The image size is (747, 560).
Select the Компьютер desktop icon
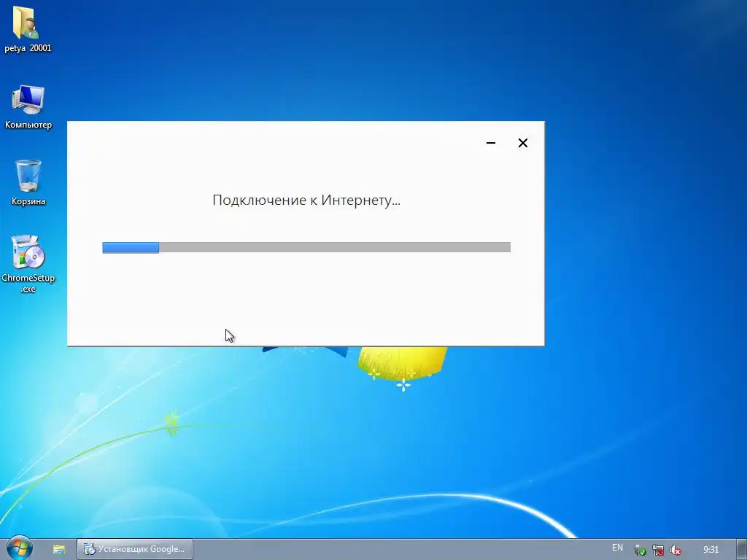coord(28,107)
